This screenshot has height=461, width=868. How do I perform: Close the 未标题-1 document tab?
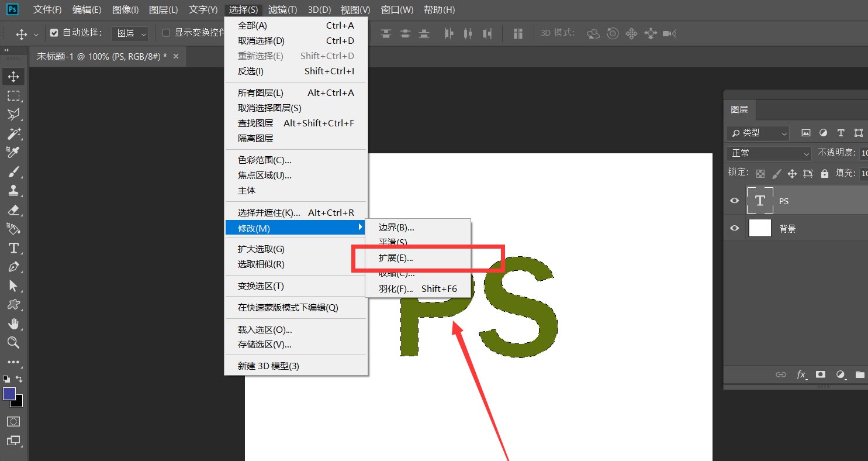click(176, 56)
